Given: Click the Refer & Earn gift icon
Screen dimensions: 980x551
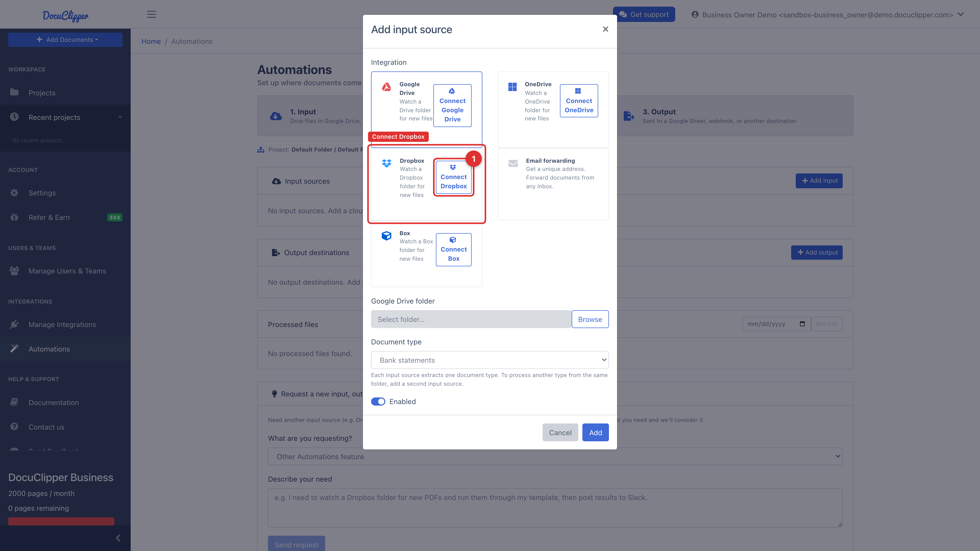Looking at the screenshot, I should [x=15, y=217].
